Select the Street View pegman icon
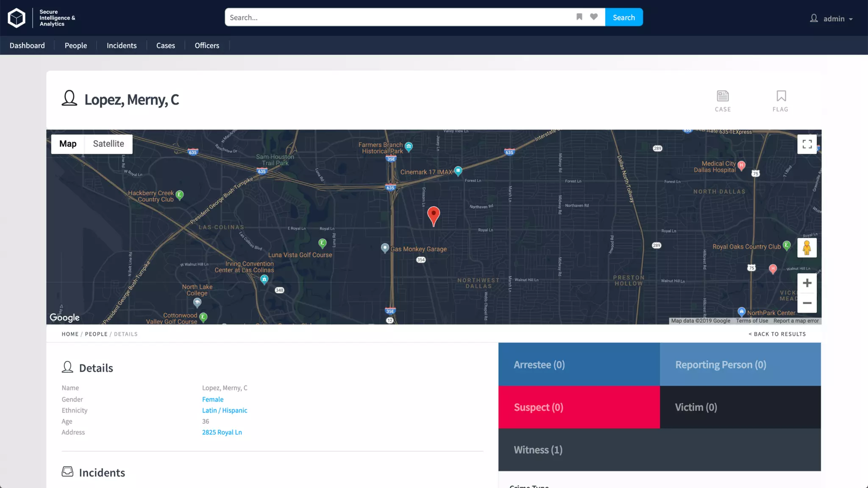The width and height of the screenshot is (868, 488). point(807,248)
